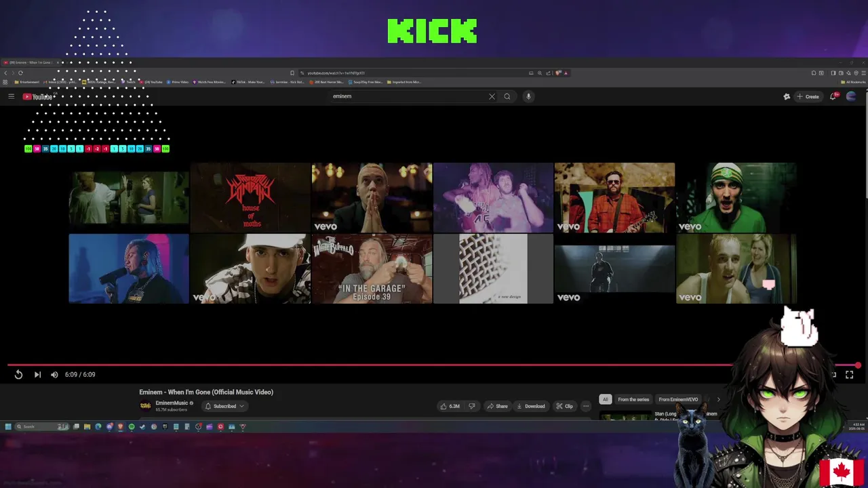Viewport: 868px width, 488px height.
Task: Click the Brave shields icon
Action: pyautogui.click(x=557, y=73)
